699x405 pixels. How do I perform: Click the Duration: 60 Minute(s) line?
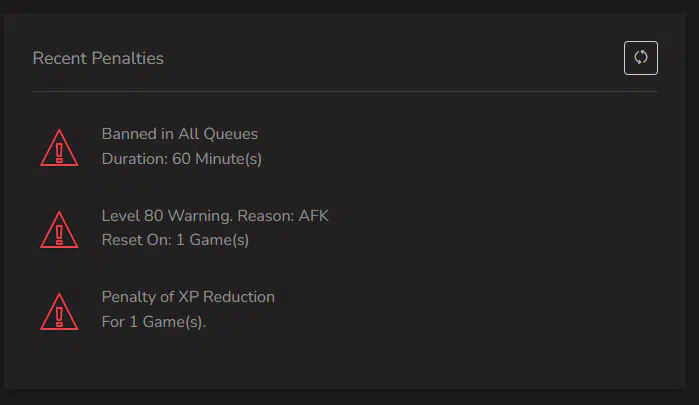point(181,159)
